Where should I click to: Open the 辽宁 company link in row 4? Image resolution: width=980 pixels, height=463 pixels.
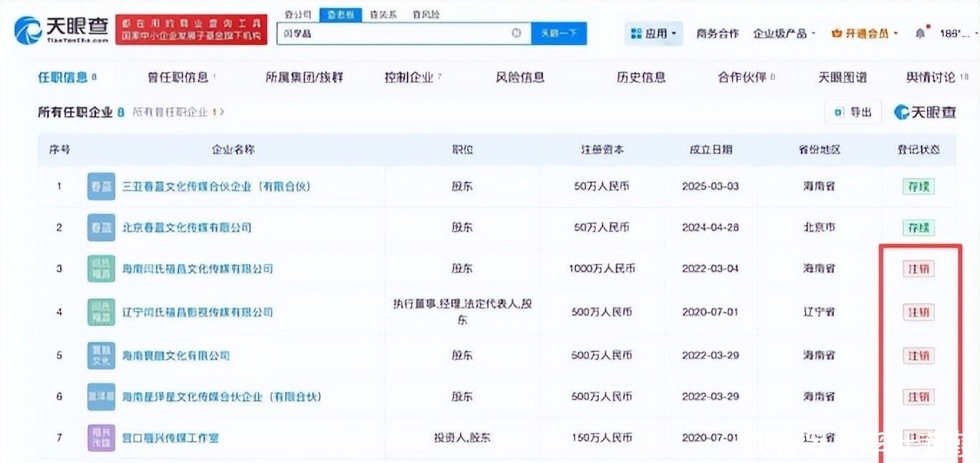[x=198, y=312]
